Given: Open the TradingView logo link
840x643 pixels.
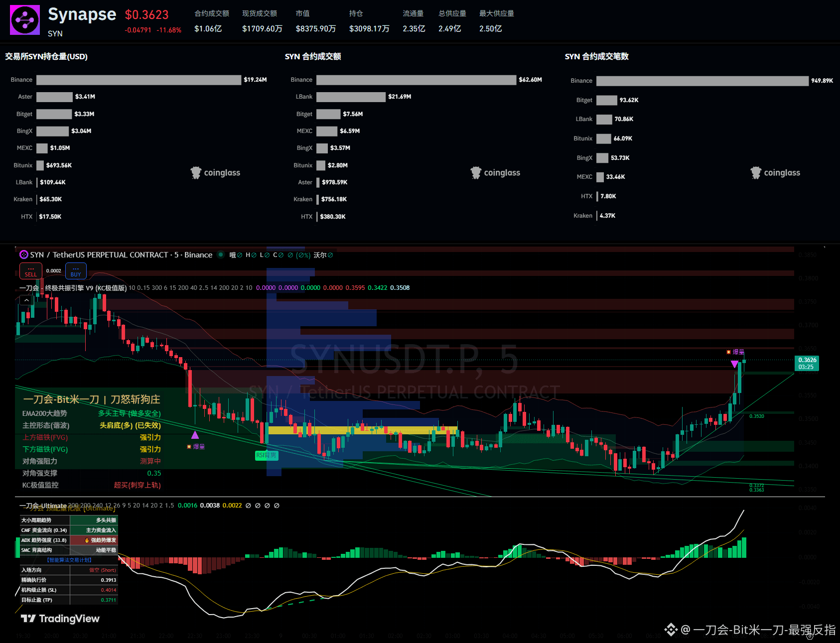Looking at the screenshot, I should [x=60, y=619].
